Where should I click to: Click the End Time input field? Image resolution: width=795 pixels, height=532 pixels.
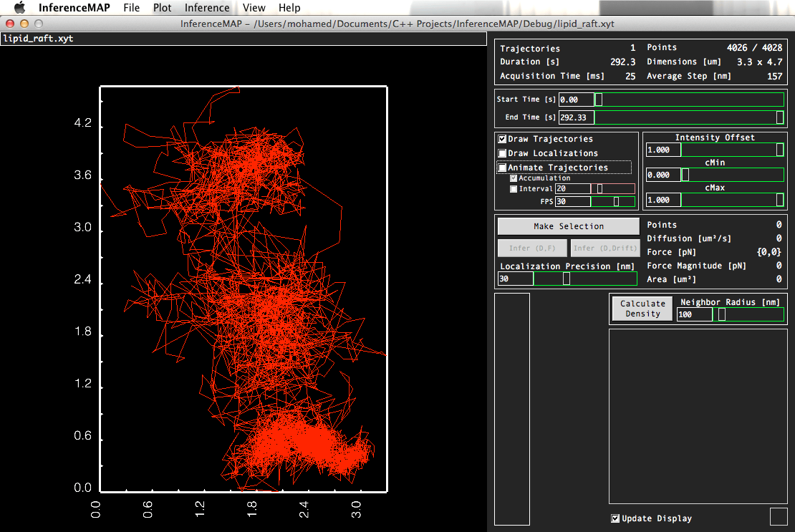[x=577, y=117]
